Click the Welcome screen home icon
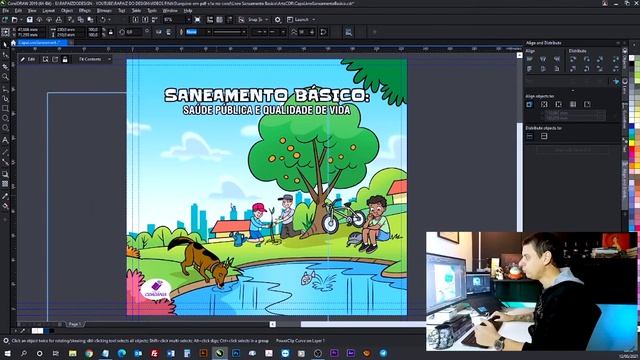 tap(13, 42)
